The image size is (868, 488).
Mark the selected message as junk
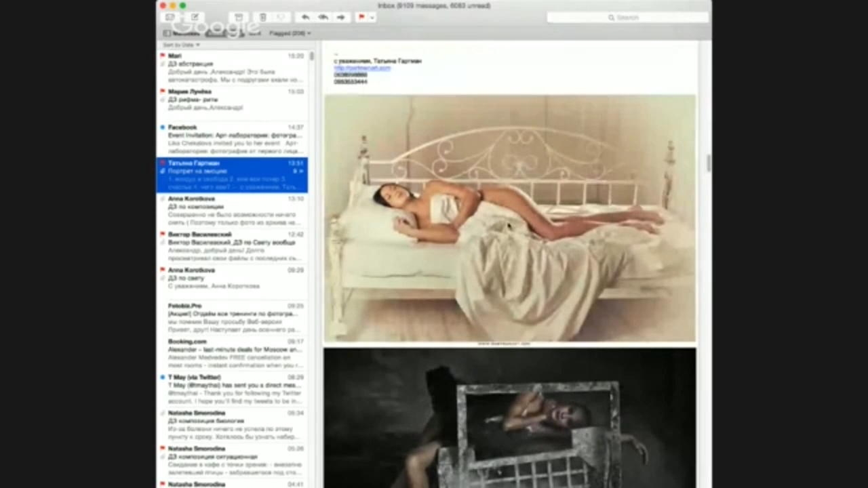(x=281, y=18)
